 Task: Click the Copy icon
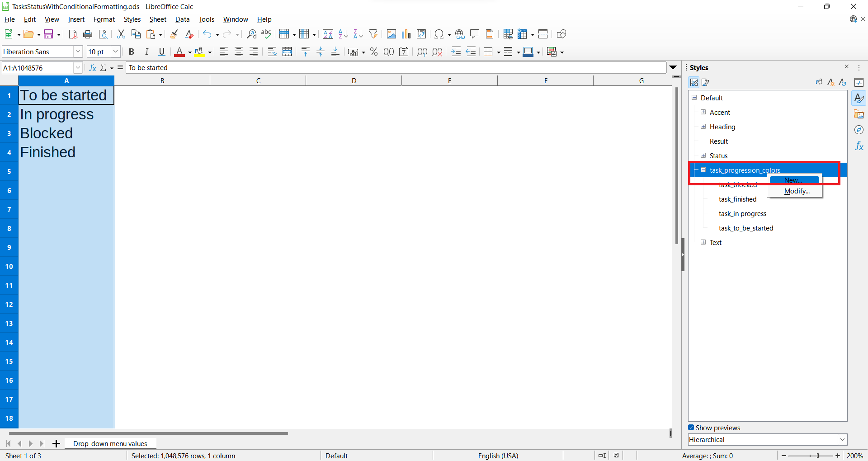136,34
